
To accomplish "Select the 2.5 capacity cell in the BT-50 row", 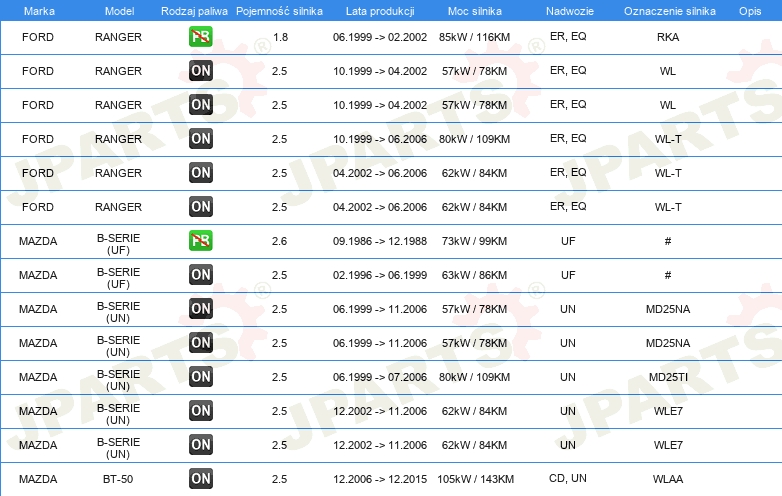I will point(279,479).
